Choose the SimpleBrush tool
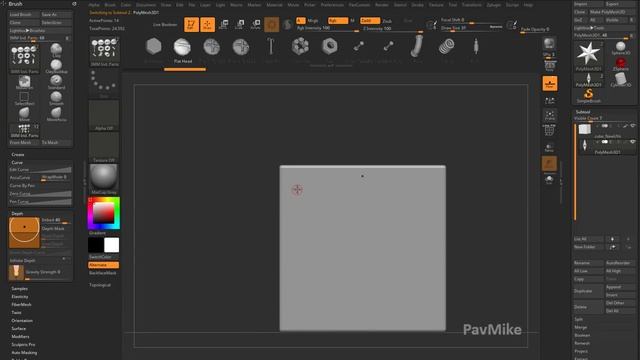This screenshot has height=360, width=640. tap(589, 96)
